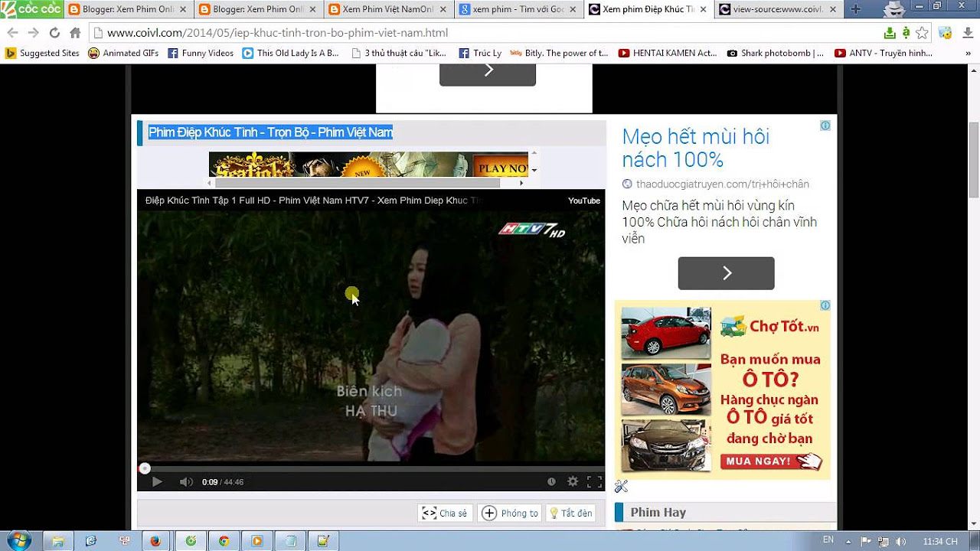
Task: Click the top ad dark arrow button
Action: pos(488,73)
